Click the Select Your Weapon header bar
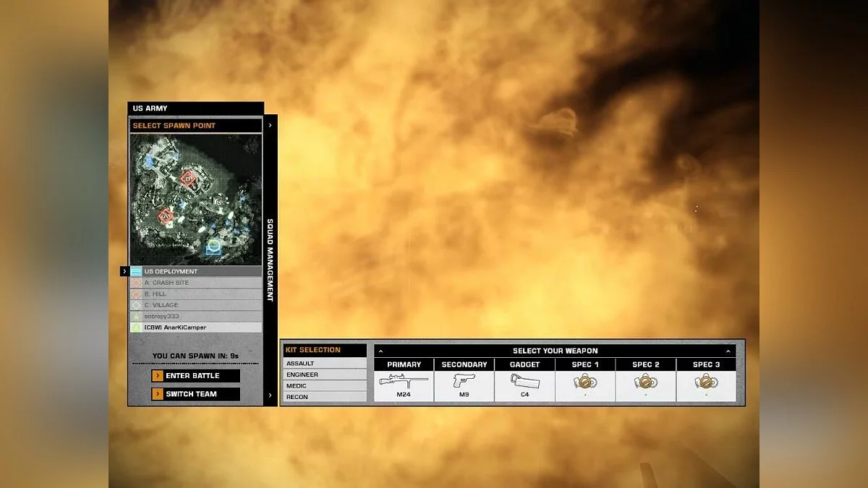The width and height of the screenshot is (868, 488). coord(555,351)
